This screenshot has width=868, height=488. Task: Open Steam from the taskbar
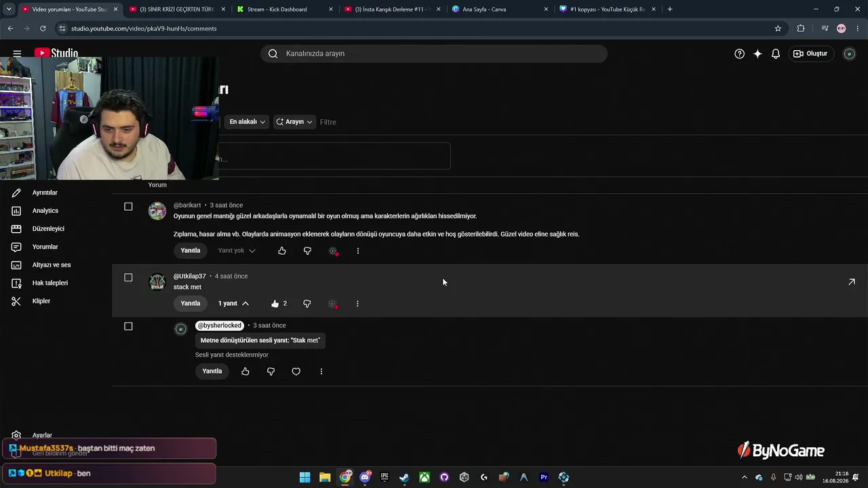point(404,477)
